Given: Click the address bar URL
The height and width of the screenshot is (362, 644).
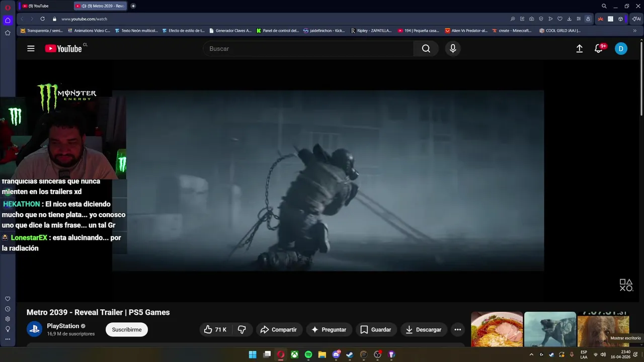Looking at the screenshot, I should tap(84, 19).
